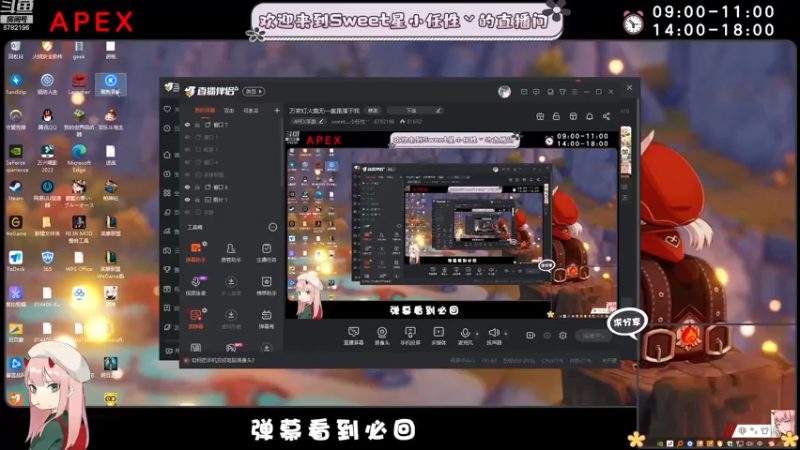The width and height of the screenshot is (800, 450).
Task: Select the 图片 1 source row
Action: 231,199
